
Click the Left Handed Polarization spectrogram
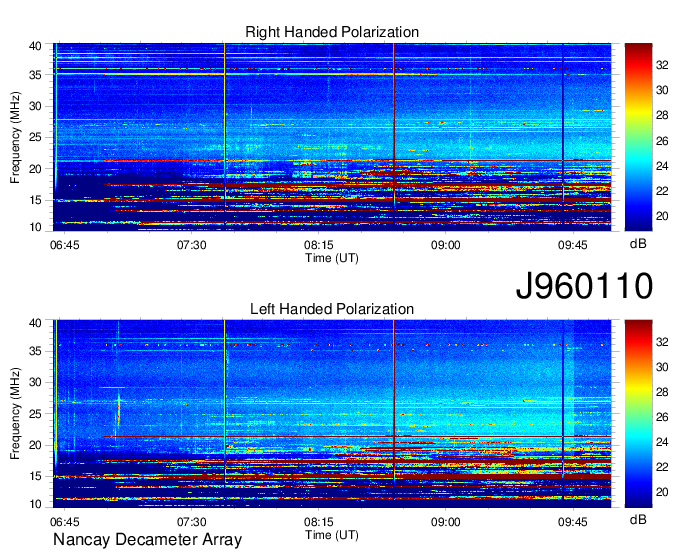pyautogui.click(x=332, y=414)
